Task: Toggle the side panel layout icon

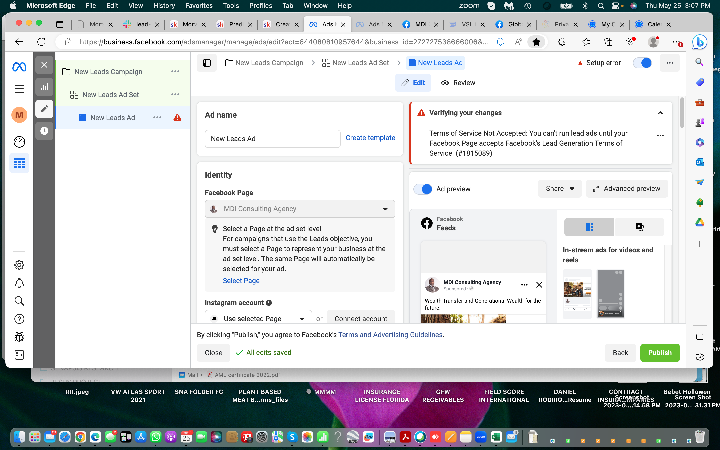Action: pyautogui.click(x=207, y=63)
